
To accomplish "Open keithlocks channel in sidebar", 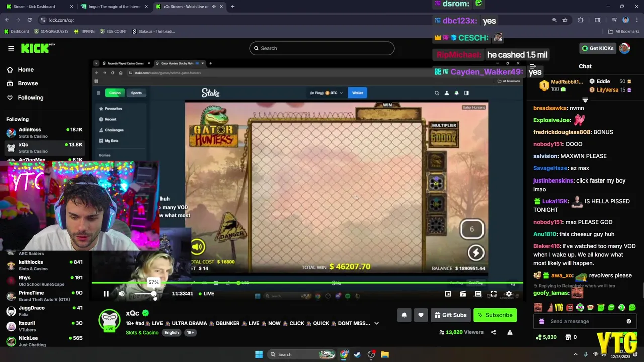I will tap(44, 265).
